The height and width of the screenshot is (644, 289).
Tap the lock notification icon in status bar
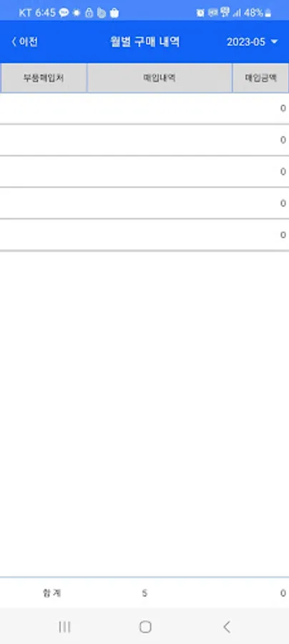coord(89,13)
